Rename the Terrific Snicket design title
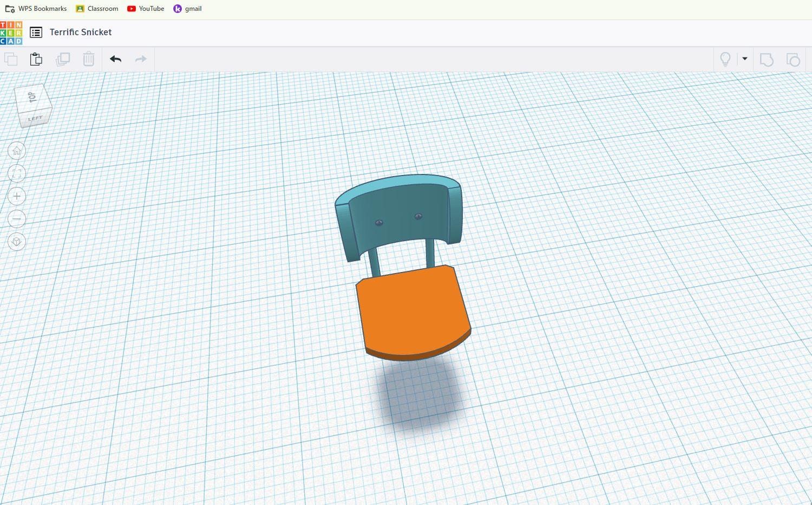Viewport: 812px width, 505px height. click(81, 32)
